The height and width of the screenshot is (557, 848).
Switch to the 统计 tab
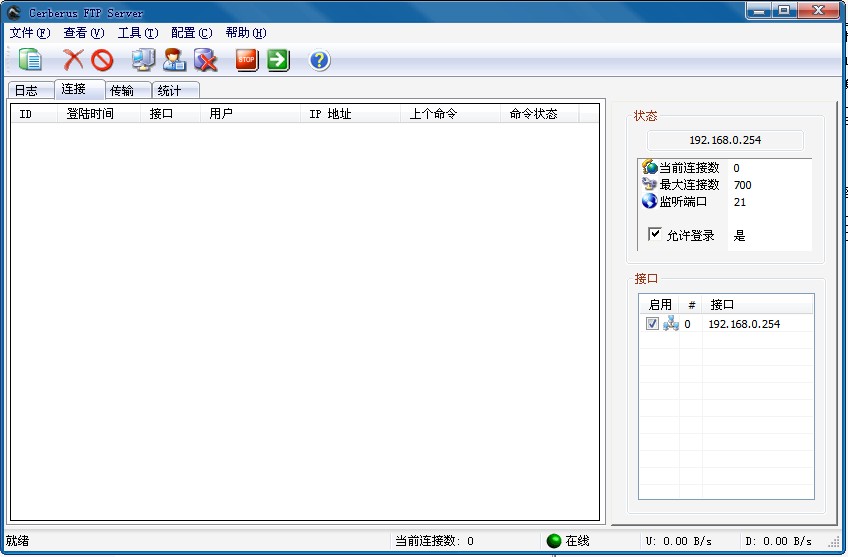coord(170,91)
